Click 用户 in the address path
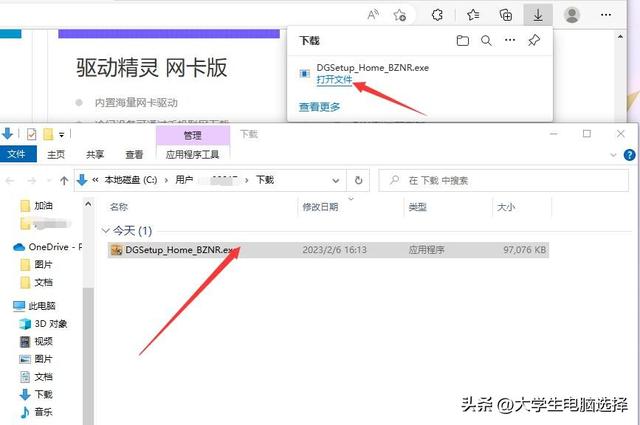This screenshot has height=425, width=640. coord(184,180)
